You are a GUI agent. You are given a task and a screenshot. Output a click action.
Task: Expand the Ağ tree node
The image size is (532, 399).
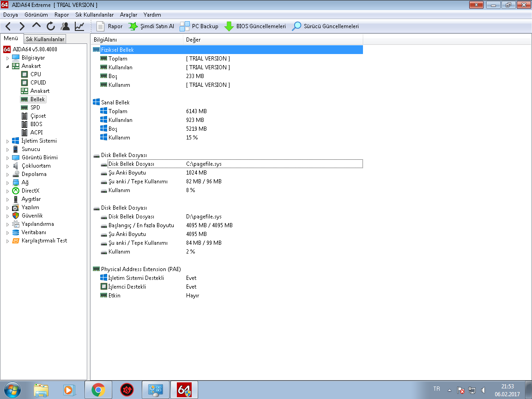[x=7, y=182]
